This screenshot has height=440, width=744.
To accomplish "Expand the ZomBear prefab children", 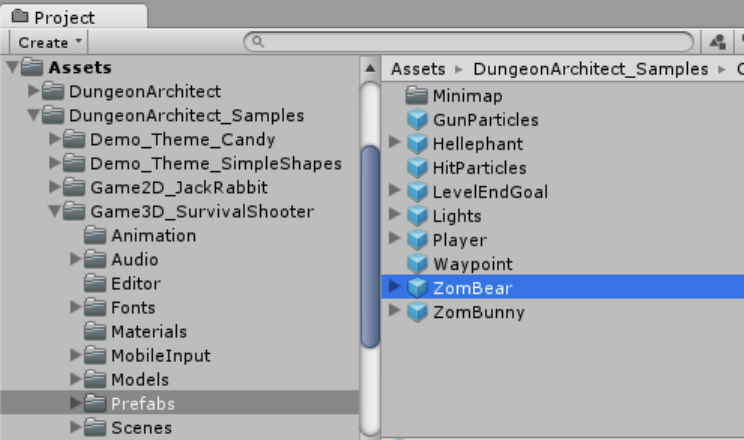I will point(394,285).
